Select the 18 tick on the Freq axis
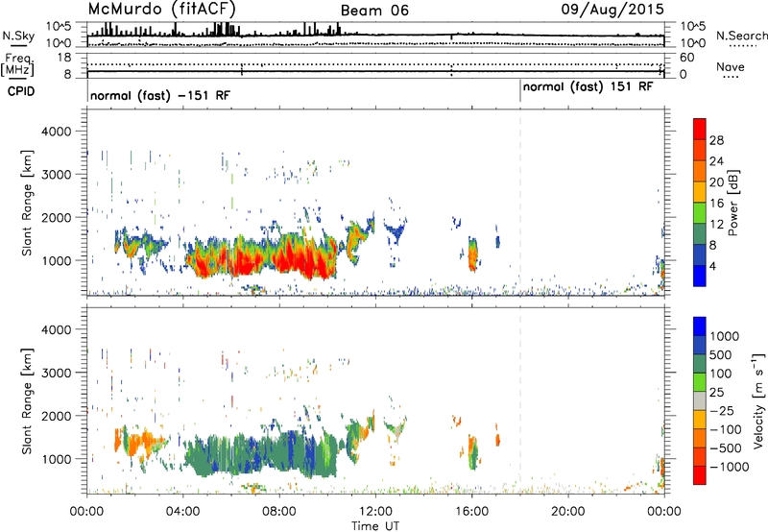 tap(63, 58)
